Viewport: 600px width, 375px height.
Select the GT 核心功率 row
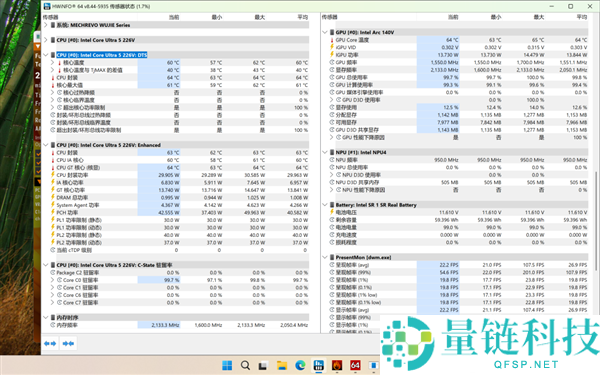point(180,190)
